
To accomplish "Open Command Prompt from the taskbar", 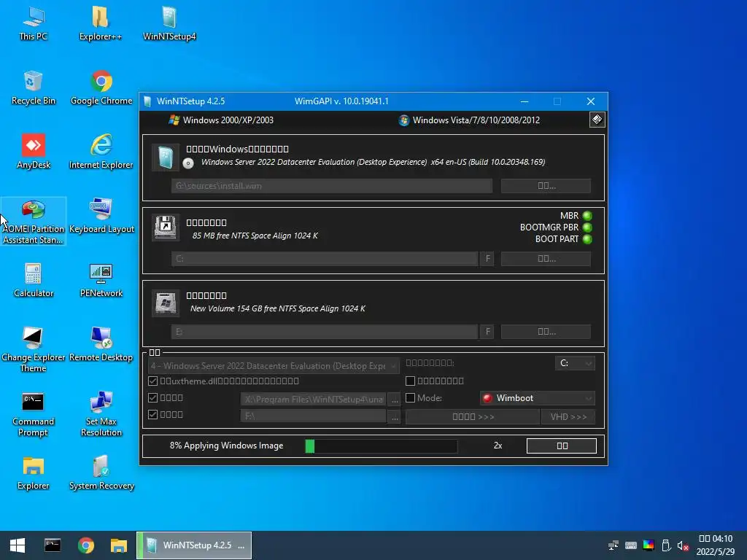I will point(53,545).
